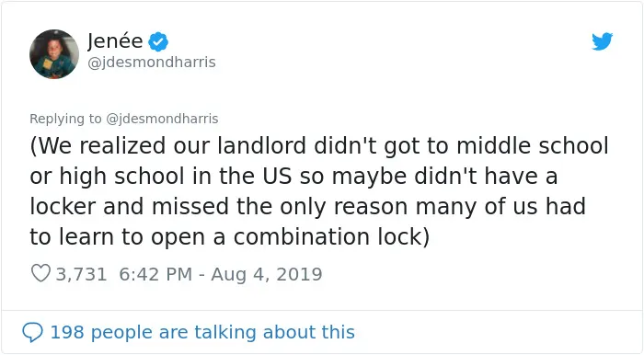The image size is (644, 355).
Task: Like the tweet with heart icon
Action: (40, 273)
